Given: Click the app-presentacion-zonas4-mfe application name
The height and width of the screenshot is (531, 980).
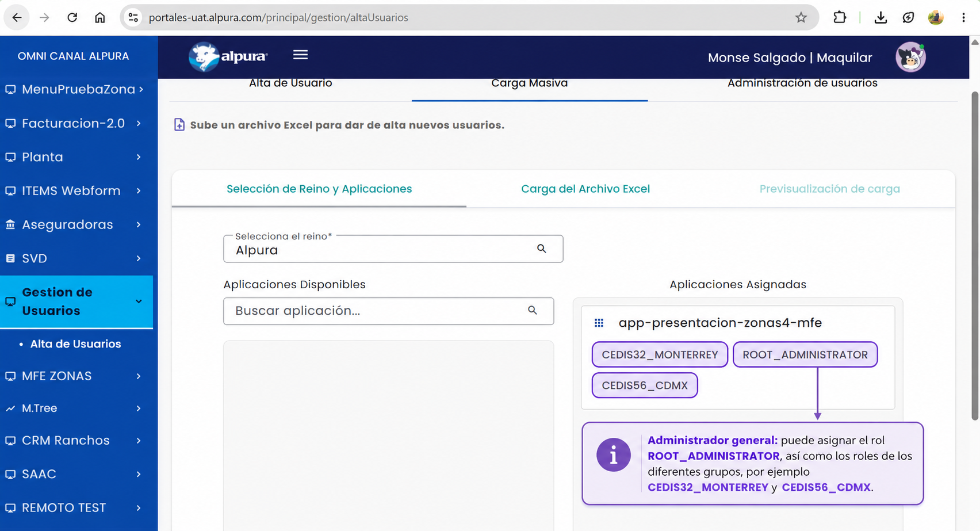Looking at the screenshot, I should (720, 323).
